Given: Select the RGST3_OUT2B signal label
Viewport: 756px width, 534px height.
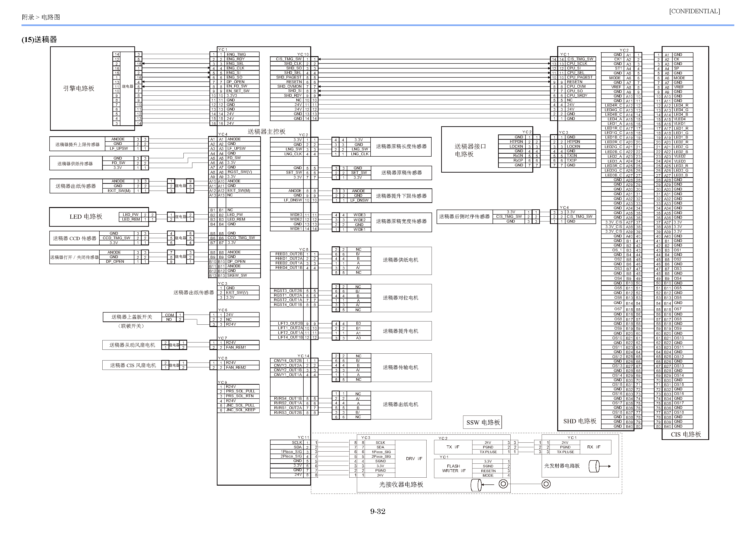Looking at the screenshot, I should [x=288, y=291].
